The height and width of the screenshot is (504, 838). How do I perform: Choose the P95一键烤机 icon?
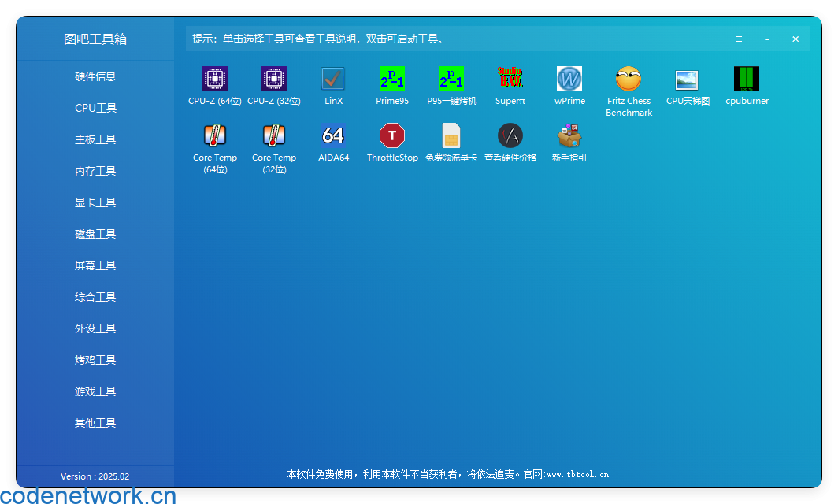451,79
